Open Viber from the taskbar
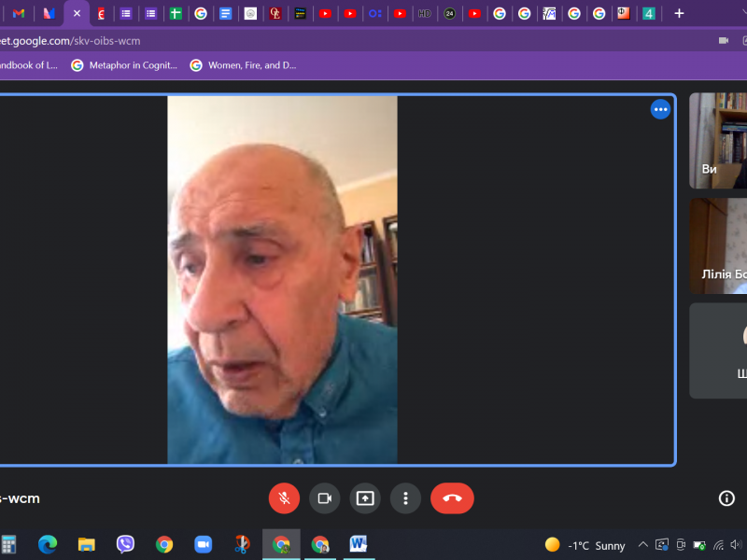This screenshot has height=560, width=747. coord(125,544)
